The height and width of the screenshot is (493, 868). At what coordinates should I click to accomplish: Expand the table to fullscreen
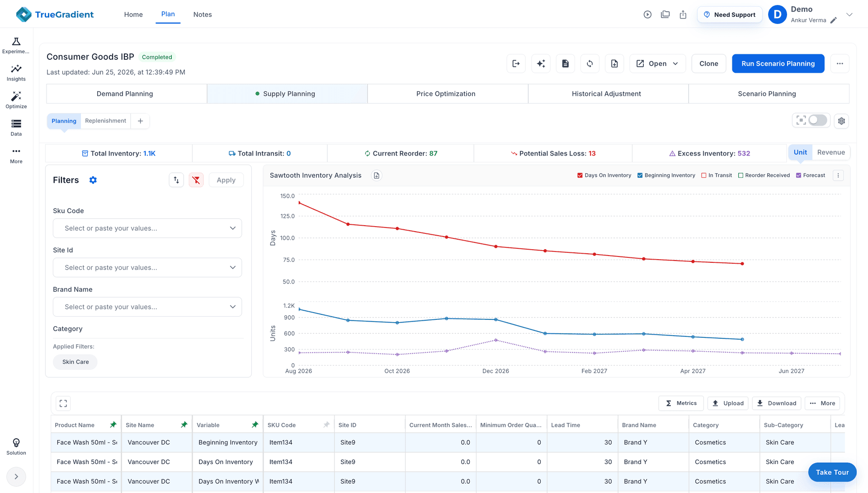click(63, 403)
